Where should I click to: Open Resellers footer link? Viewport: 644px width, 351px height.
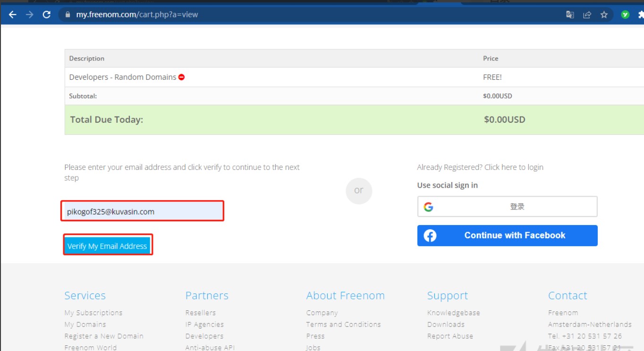click(201, 313)
